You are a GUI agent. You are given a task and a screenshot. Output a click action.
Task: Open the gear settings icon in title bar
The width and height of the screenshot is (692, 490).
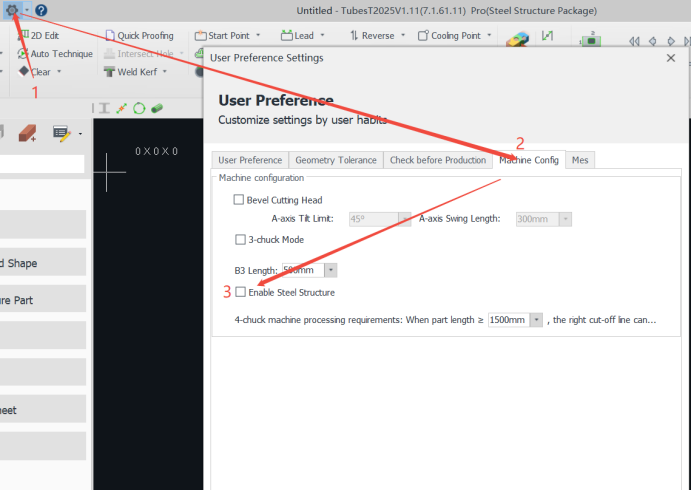tap(12, 10)
